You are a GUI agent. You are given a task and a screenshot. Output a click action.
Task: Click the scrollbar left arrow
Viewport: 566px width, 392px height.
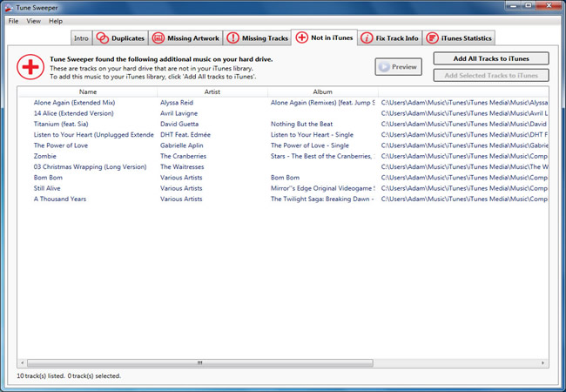(x=23, y=362)
